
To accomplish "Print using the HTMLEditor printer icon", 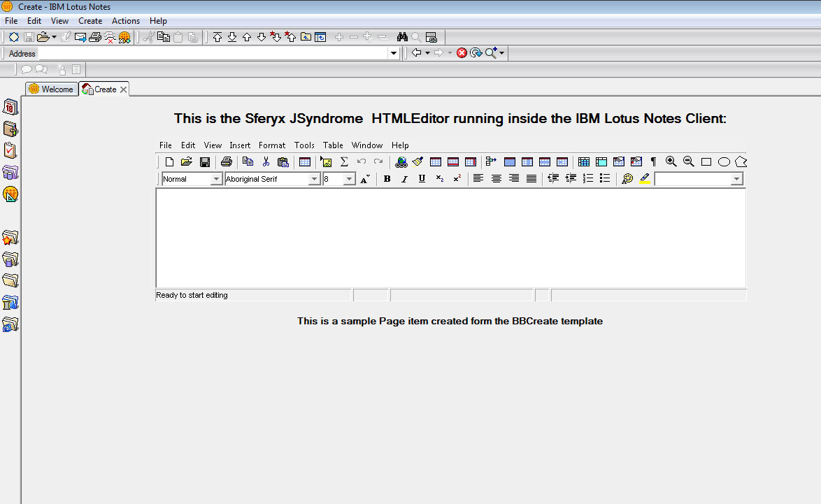I will coord(226,161).
